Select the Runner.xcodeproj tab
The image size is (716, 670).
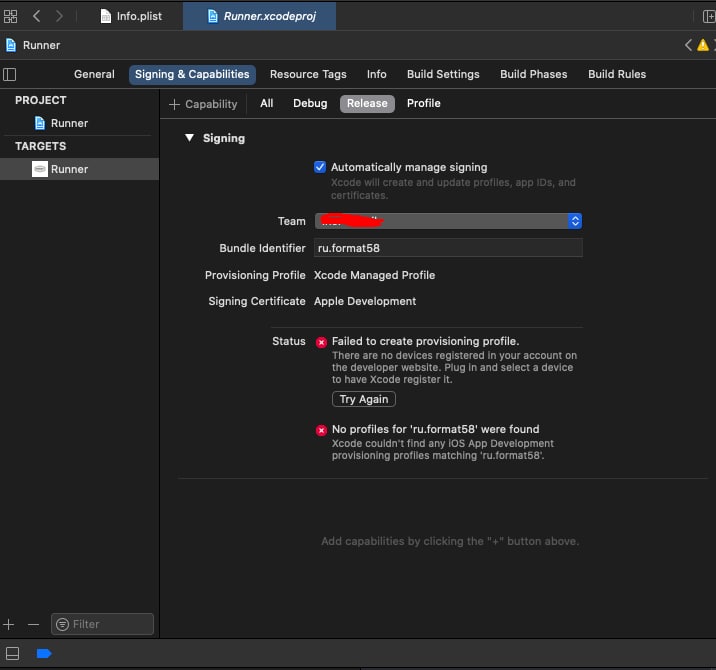260,16
